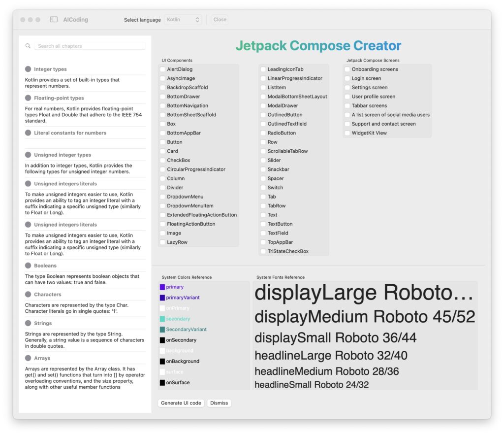
Task: Check the LazyRow checkbox
Action: 162,242
